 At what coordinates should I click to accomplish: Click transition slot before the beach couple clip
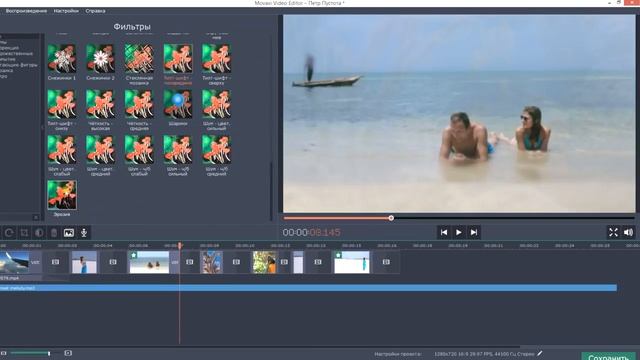pyautogui.click(x=113, y=262)
